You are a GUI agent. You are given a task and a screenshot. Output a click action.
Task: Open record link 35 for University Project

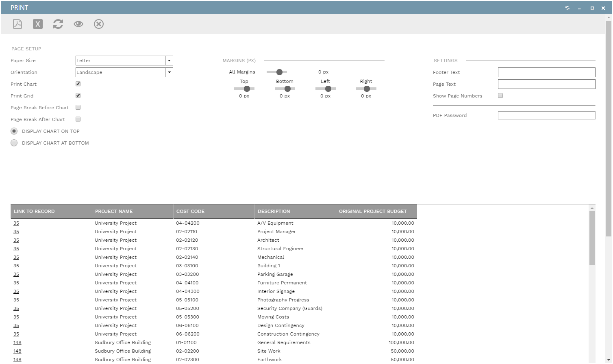tap(16, 223)
